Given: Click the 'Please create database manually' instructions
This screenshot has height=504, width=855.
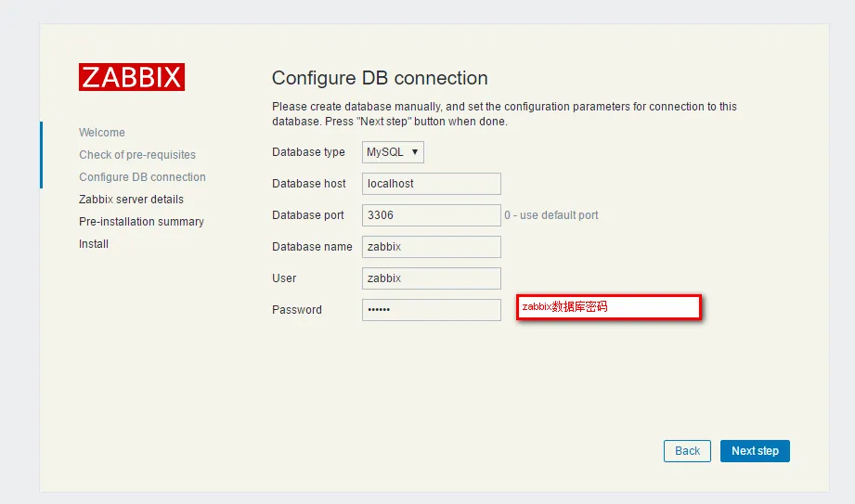Looking at the screenshot, I should coord(504,114).
